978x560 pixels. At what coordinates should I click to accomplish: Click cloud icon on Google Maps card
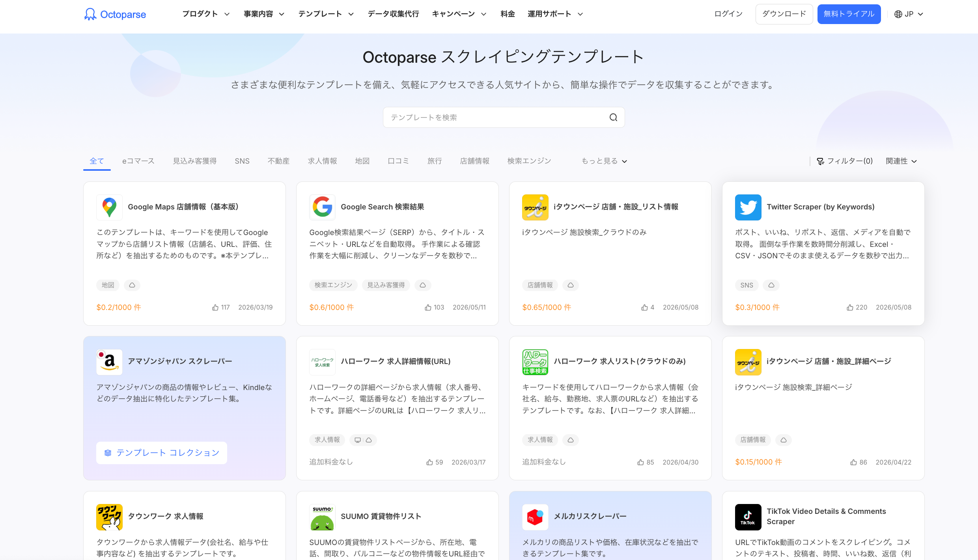132,285
